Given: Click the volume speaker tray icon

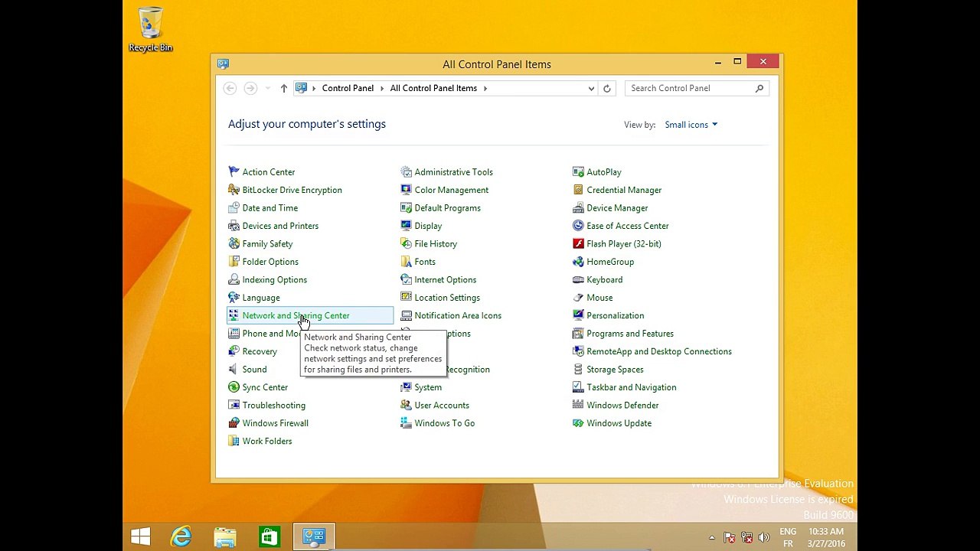Looking at the screenshot, I should coord(763,538).
